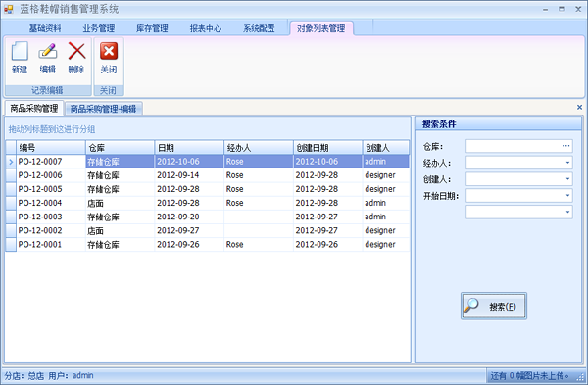The width and height of the screenshot is (588, 385).
Task: Click the 删除 red X delete icon
Action: click(x=76, y=51)
